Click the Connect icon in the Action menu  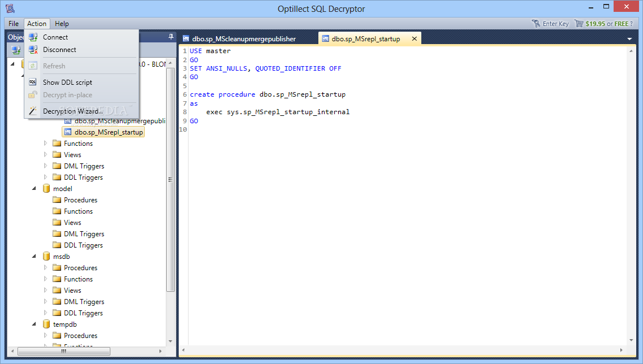click(33, 37)
